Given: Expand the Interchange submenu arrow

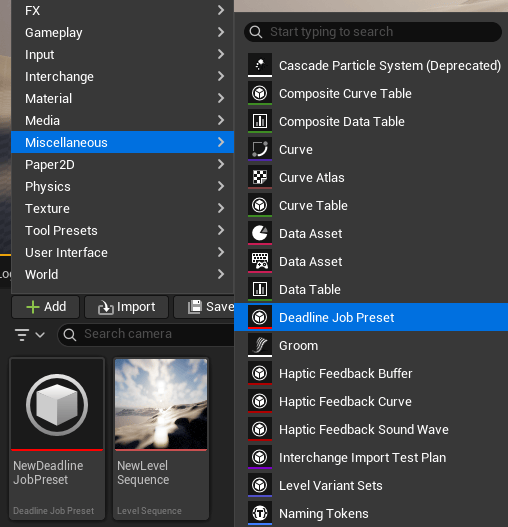Looking at the screenshot, I should click(x=221, y=76).
